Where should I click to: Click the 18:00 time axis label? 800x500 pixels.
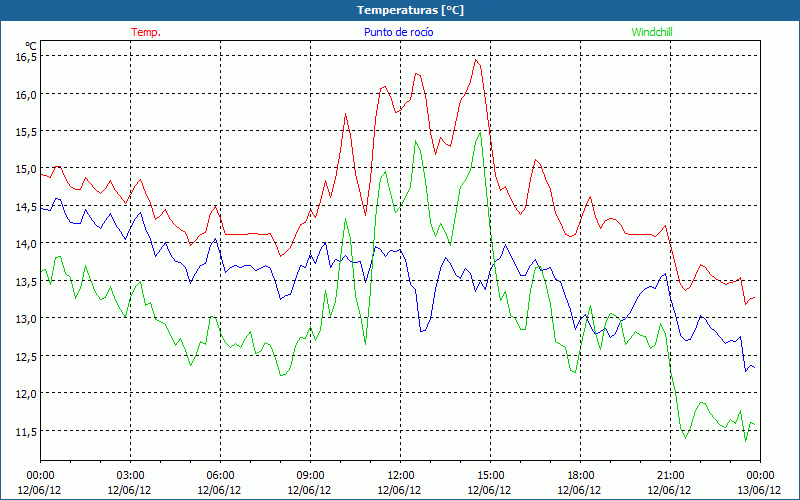580,476
